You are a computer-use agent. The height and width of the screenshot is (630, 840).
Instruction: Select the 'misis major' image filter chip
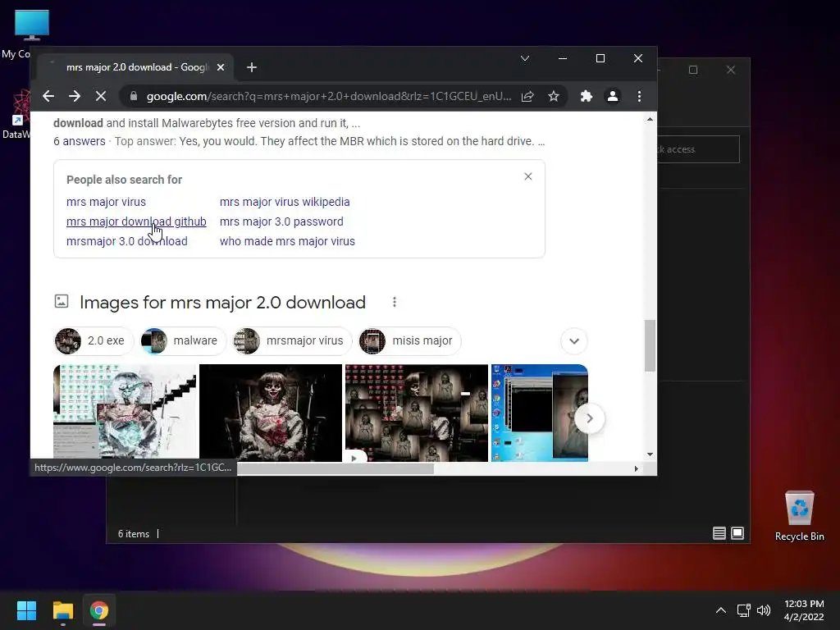[x=409, y=340]
